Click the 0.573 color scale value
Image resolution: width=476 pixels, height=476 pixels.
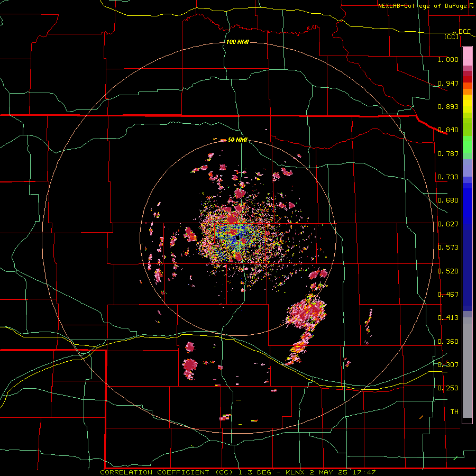click(448, 248)
